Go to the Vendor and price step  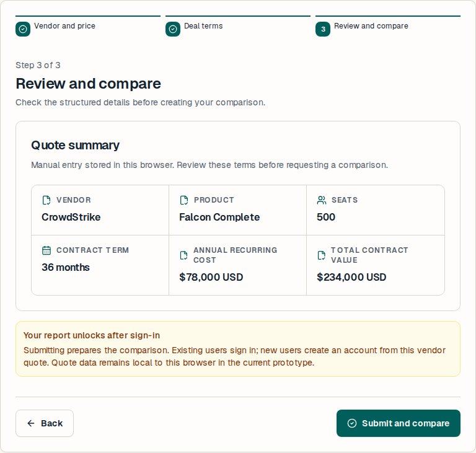point(88,26)
